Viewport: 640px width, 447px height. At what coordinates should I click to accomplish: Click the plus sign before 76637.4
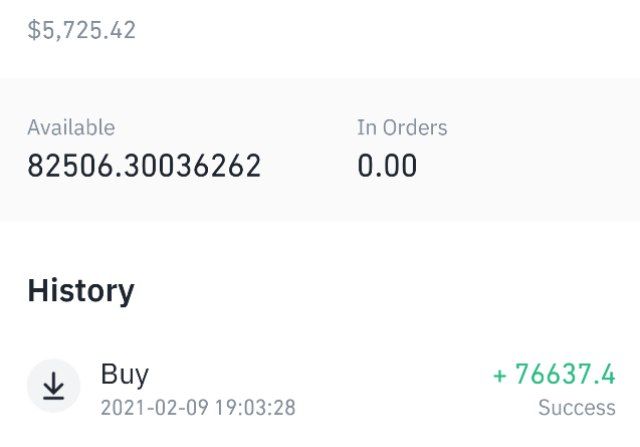pyautogui.click(x=500, y=375)
